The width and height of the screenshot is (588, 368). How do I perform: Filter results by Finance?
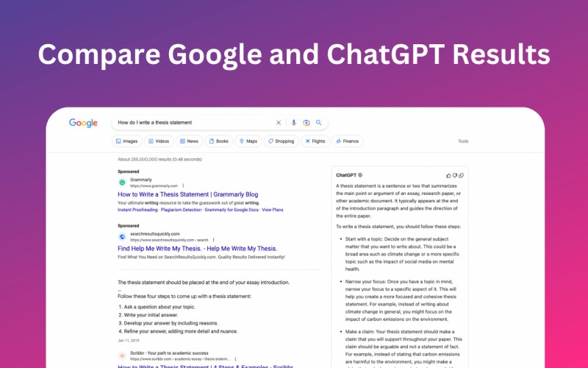click(347, 141)
